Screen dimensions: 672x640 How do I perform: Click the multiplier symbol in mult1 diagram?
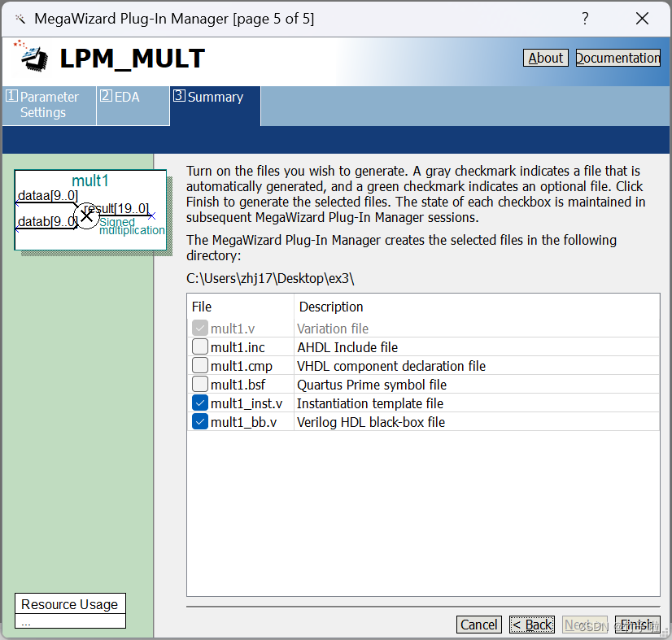[x=86, y=216]
